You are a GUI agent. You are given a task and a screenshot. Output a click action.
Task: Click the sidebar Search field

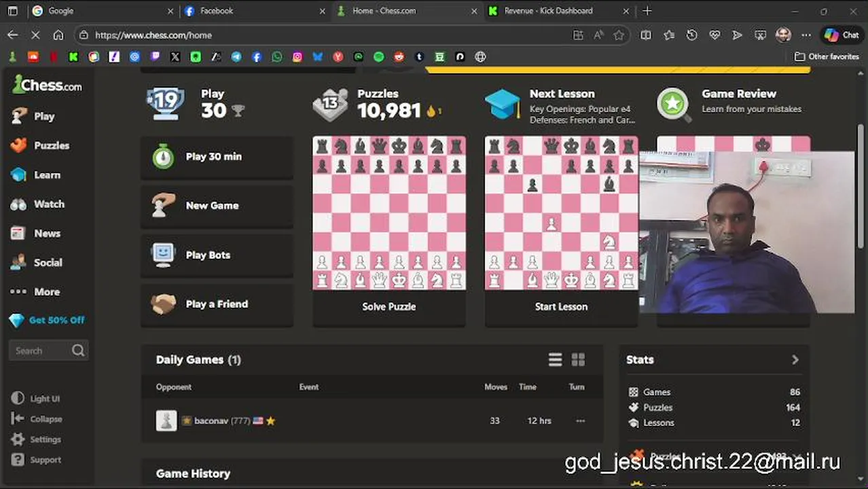[x=48, y=350]
